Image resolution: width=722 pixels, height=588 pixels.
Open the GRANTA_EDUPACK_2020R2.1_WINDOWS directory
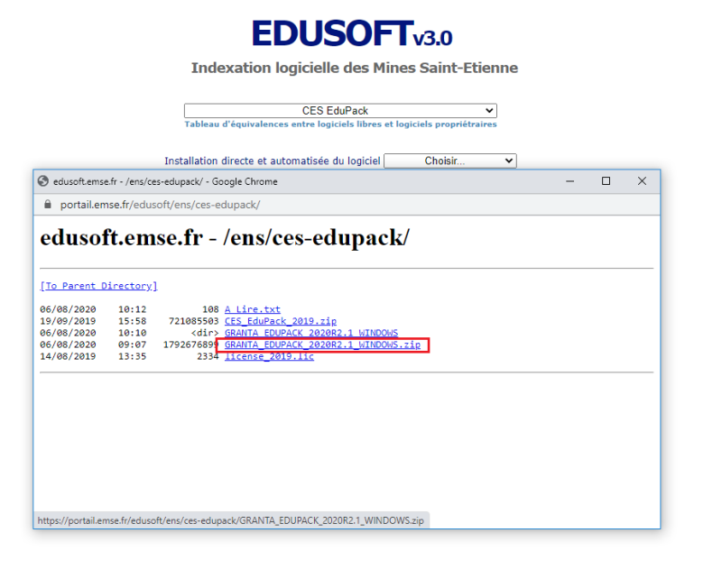pos(311,333)
